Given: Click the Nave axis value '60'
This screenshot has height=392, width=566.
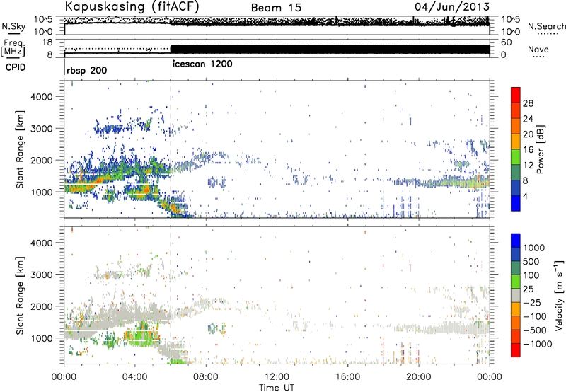Looking at the screenshot, I should point(506,42).
